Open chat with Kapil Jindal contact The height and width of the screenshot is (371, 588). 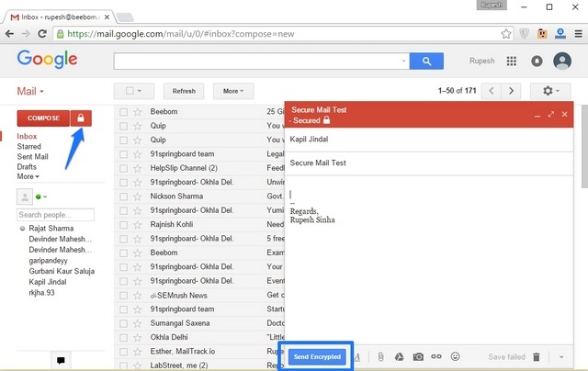(x=48, y=282)
